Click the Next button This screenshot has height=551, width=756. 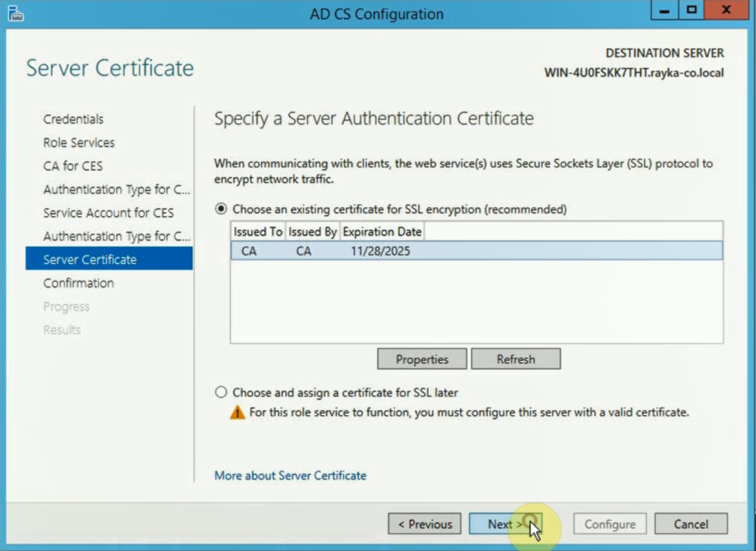505,524
